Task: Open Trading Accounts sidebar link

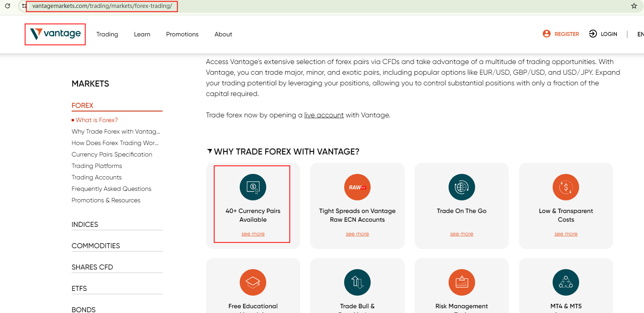Action: click(97, 177)
